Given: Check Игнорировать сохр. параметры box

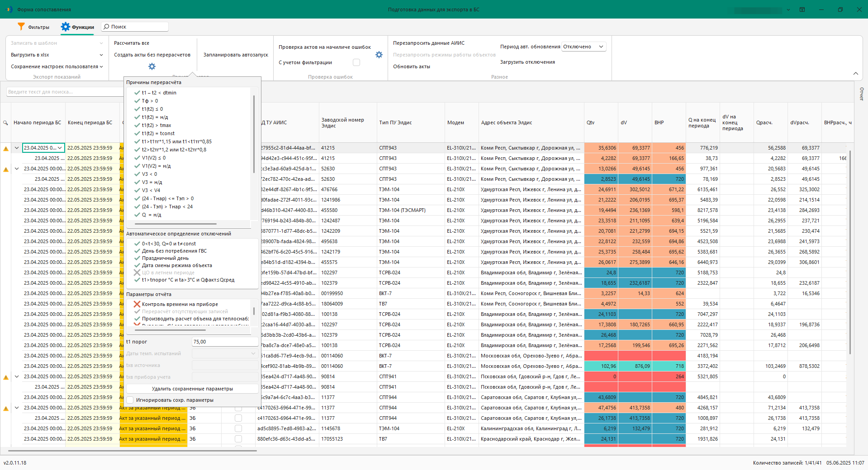Looking at the screenshot, I should click(x=130, y=400).
